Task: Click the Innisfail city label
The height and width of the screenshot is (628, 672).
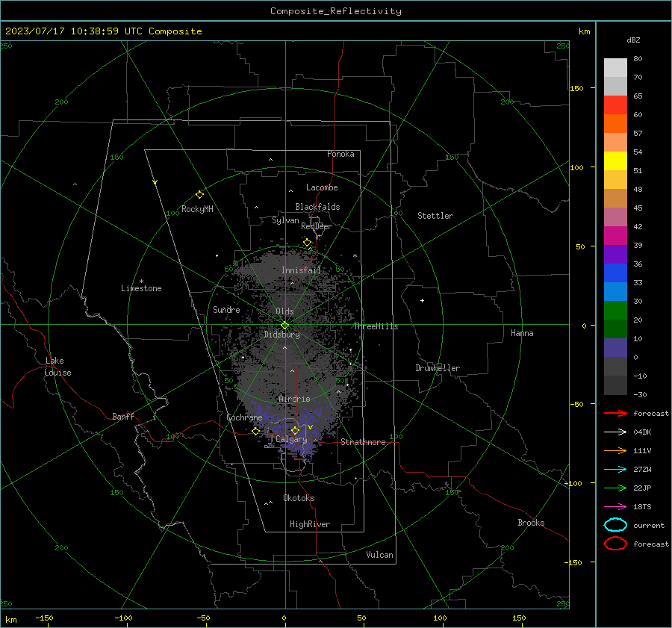Action: tap(301, 270)
